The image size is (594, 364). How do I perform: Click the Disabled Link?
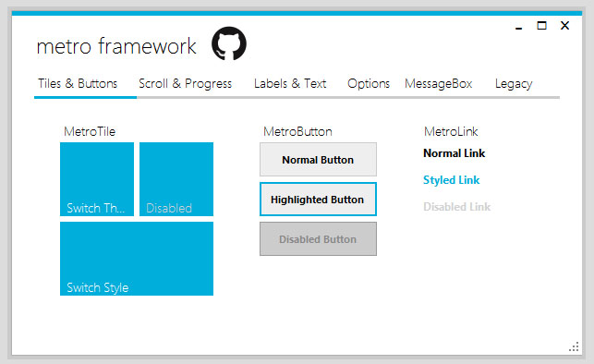[x=457, y=207]
